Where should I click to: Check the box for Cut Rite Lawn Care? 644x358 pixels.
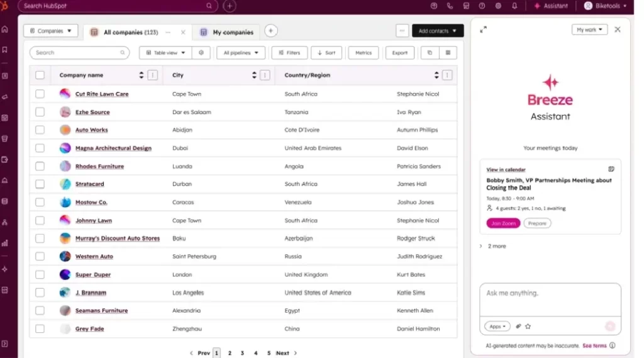pyautogui.click(x=40, y=94)
